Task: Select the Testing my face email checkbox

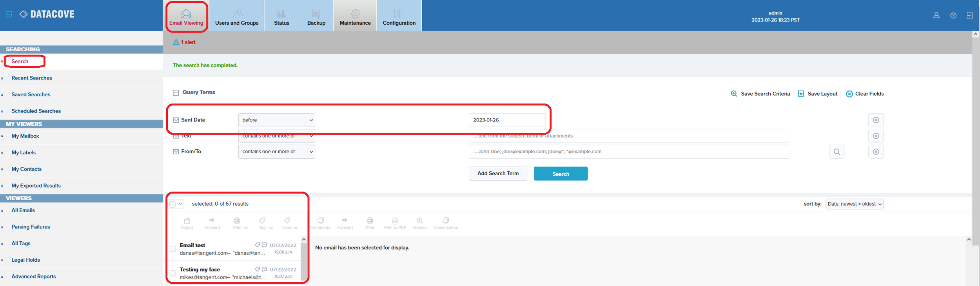Action: (173, 273)
